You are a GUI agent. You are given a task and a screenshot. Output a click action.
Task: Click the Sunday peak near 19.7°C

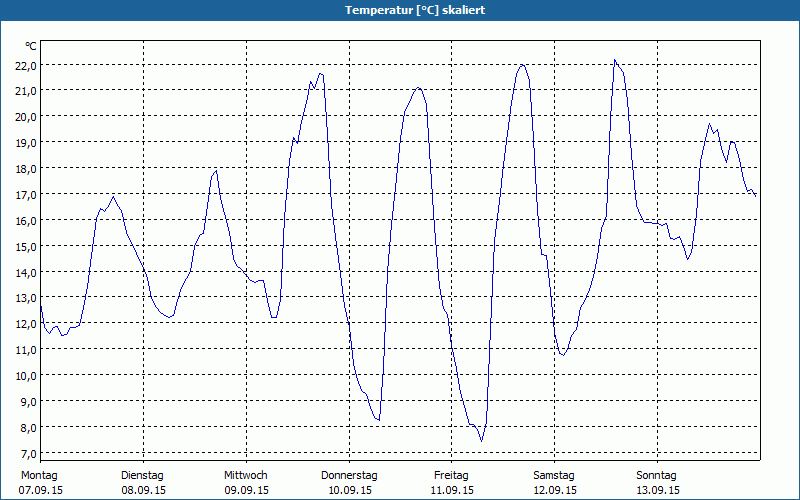tap(709, 123)
